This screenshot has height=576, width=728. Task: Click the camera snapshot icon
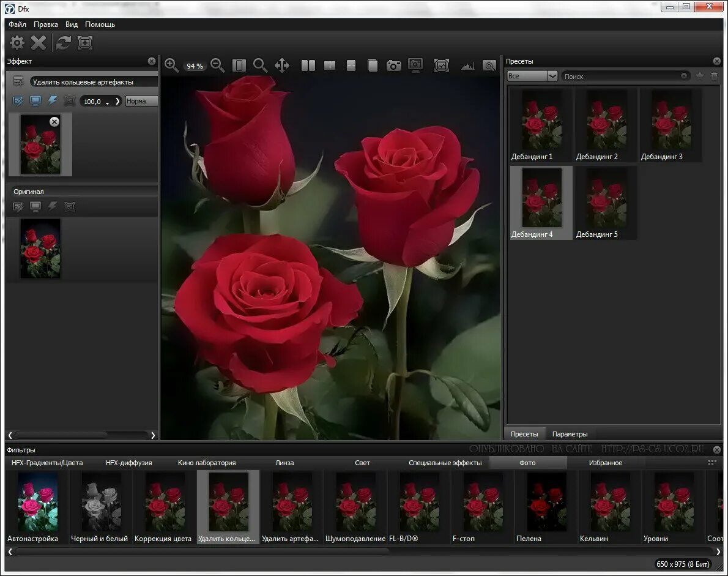point(394,65)
